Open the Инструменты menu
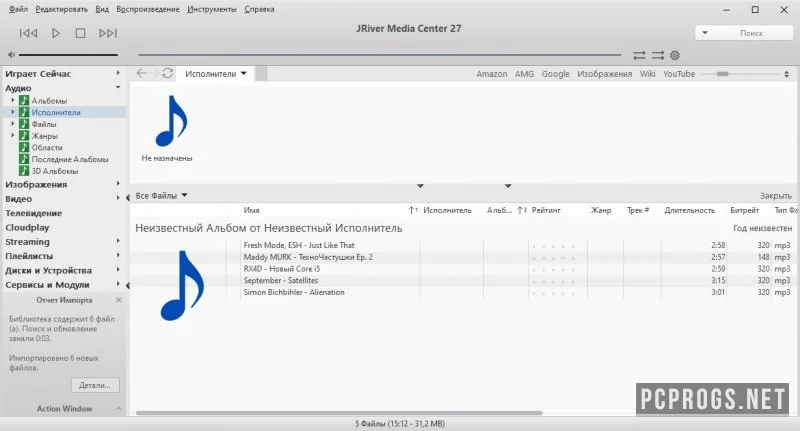800x431 pixels. (212, 9)
